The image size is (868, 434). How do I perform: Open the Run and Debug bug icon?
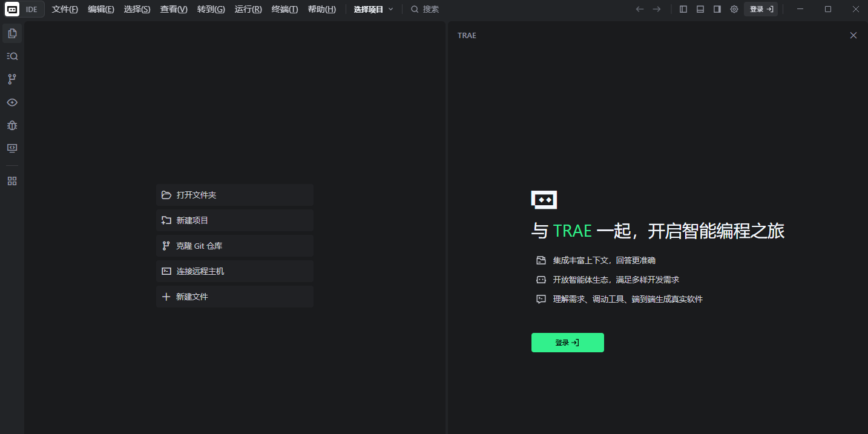pos(12,125)
